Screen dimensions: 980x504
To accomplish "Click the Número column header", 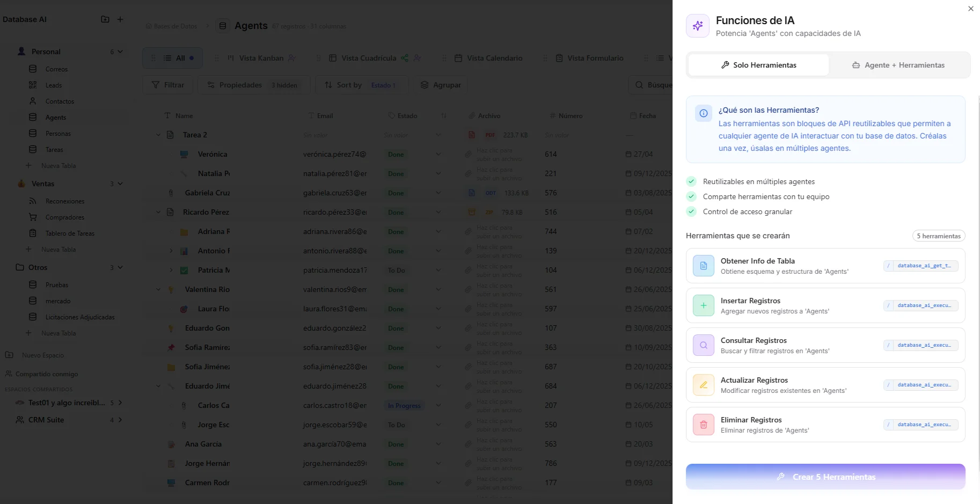I will click(566, 116).
